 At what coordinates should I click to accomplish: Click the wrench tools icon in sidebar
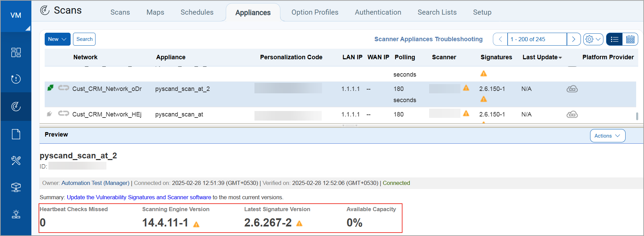click(16, 160)
